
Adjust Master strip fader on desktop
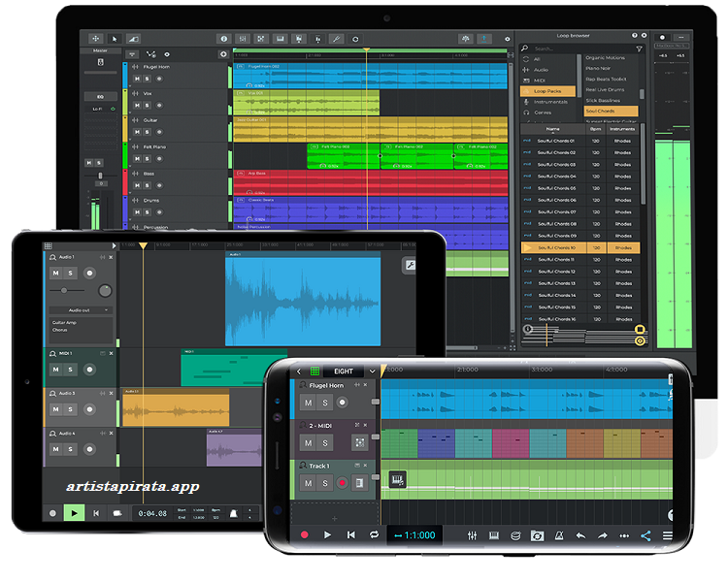pyautogui.click(x=100, y=176)
